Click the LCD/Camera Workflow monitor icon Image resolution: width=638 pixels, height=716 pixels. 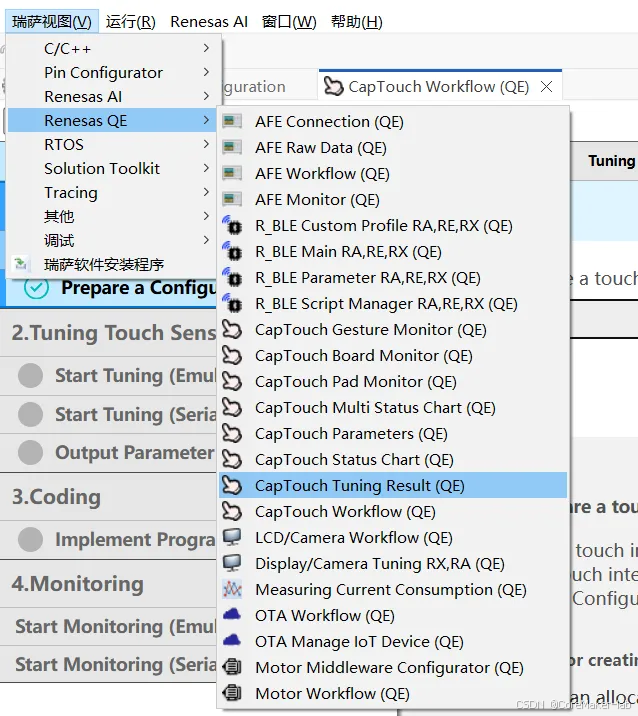(232, 537)
